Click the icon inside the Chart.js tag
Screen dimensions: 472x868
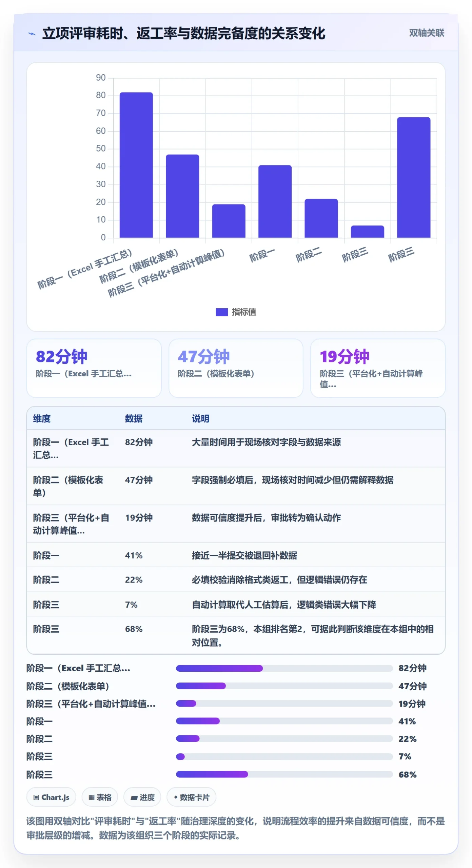pos(36,797)
